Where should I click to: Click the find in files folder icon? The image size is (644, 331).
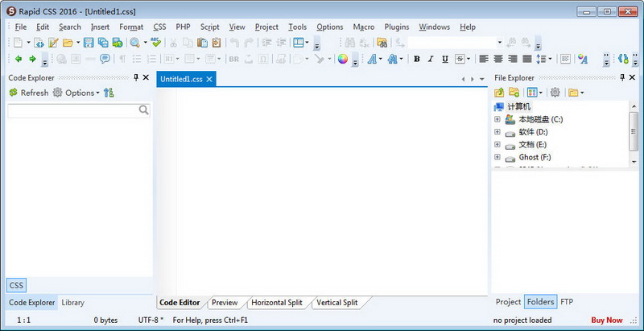click(382, 43)
